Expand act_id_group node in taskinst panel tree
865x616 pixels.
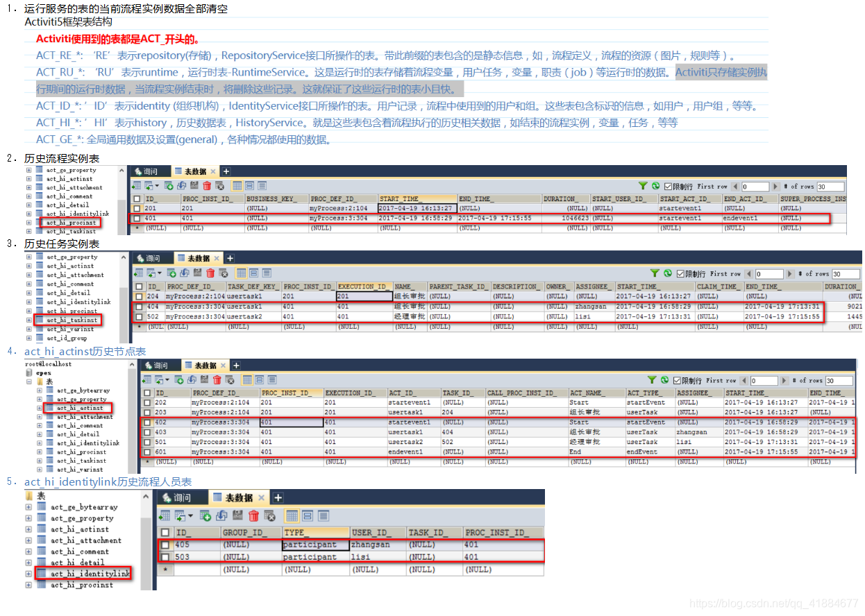(29, 338)
